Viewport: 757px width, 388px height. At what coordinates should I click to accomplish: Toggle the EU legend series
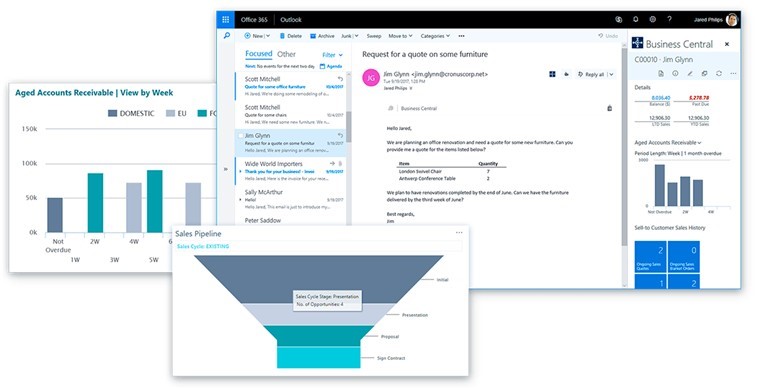[176, 113]
